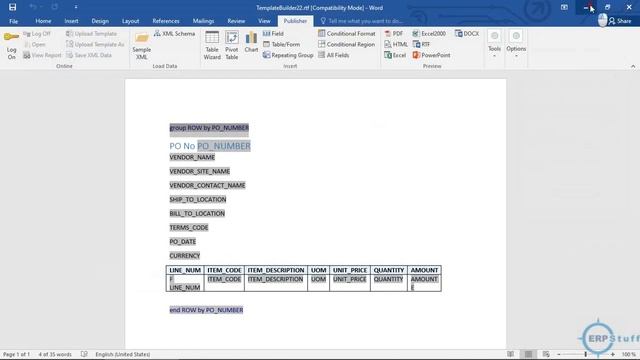Click English (United States) language indicator
This screenshot has width=640, height=360.
click(122, 354)
